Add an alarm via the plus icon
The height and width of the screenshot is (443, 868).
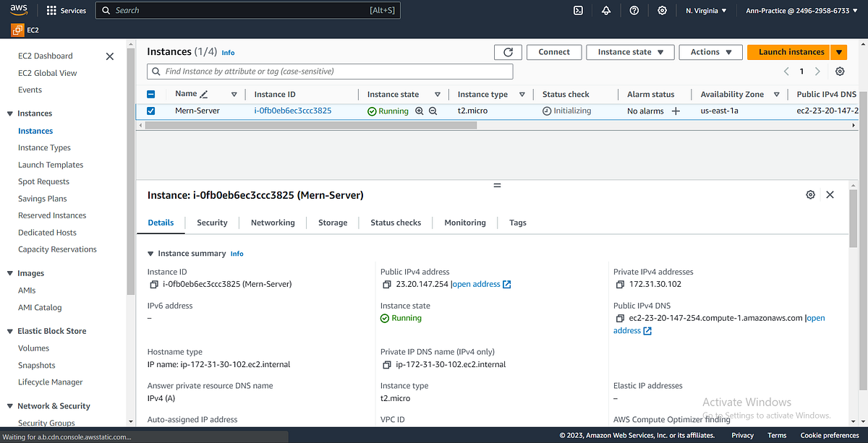(x=674, y=111)
